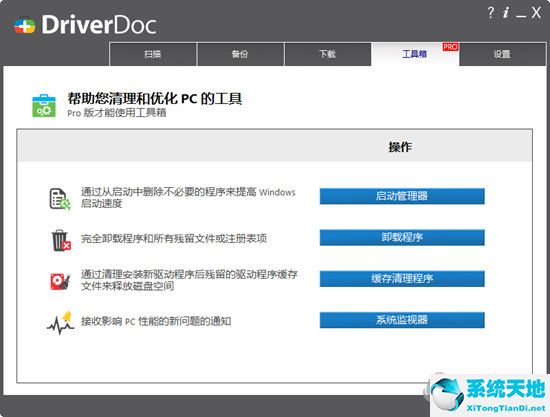Image resolution: width=550 pixels, height=417 pixels.
Task: Switch to the 下载 tab
Action: pyautogui.click(x=328, y=54)
